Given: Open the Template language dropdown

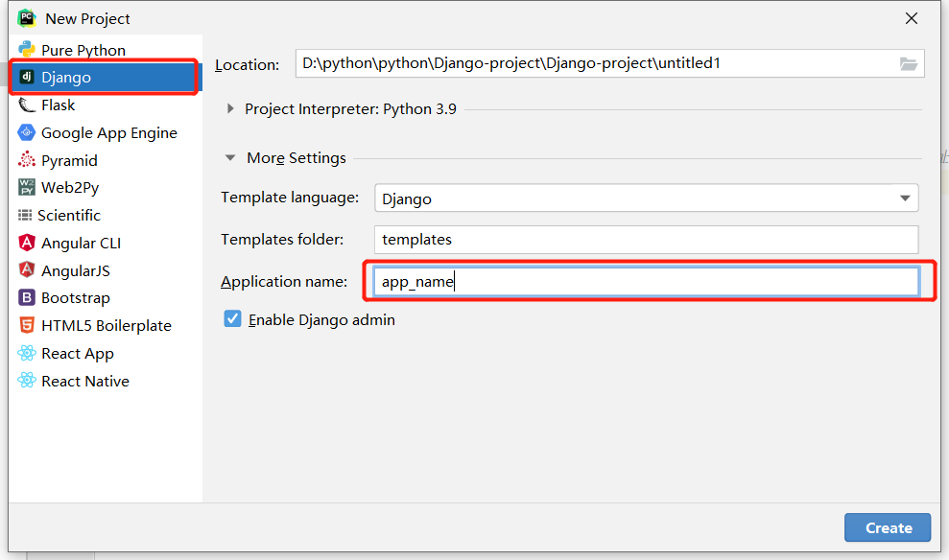Looking at the screenshot, I should point(904,198).
